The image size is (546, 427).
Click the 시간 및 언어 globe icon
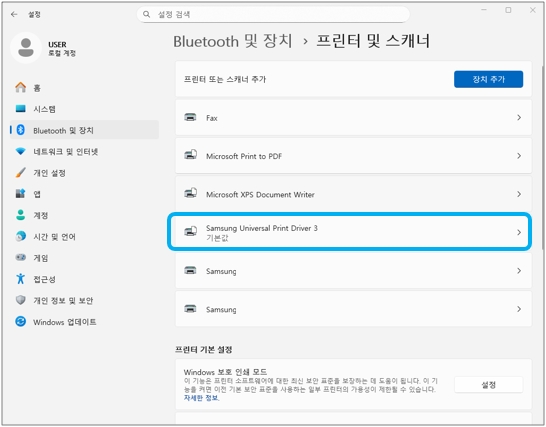[x=21, y=236]
